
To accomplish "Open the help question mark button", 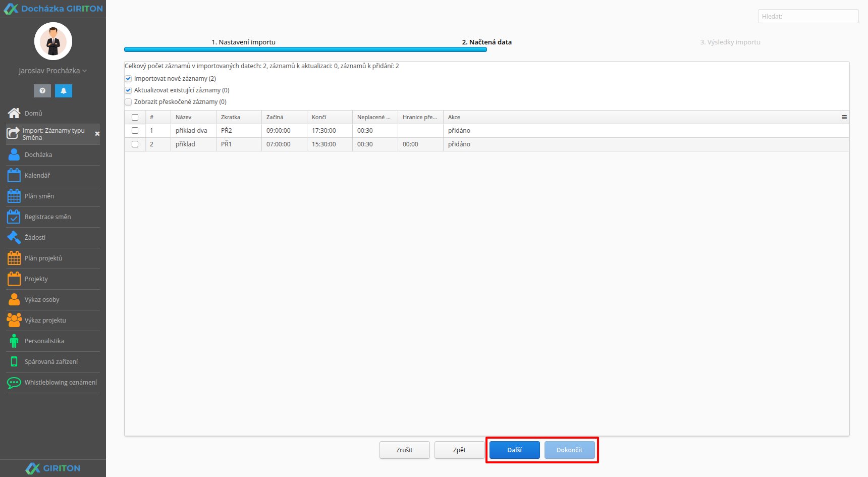I will (x=42, y=91).
